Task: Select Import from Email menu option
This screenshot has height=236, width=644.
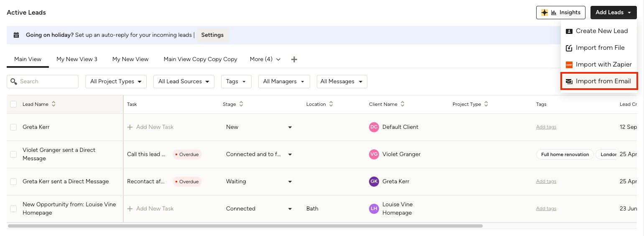Action: 599,81
